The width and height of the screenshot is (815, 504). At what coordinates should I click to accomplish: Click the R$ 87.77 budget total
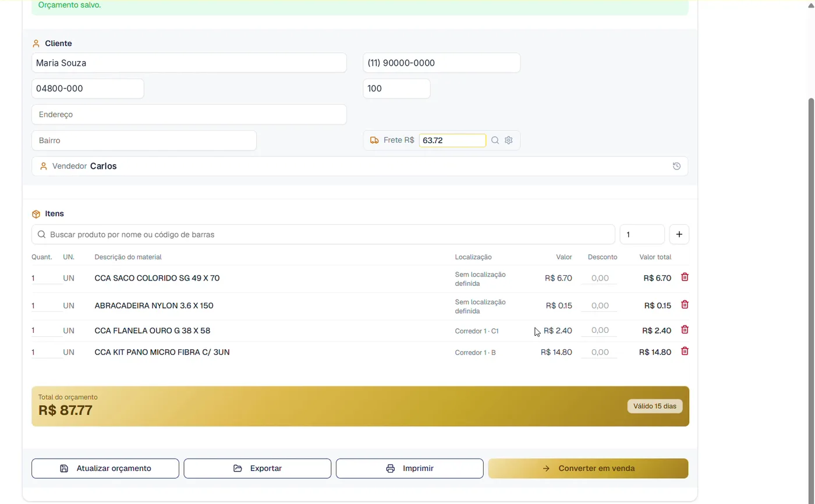pos(65,410)
